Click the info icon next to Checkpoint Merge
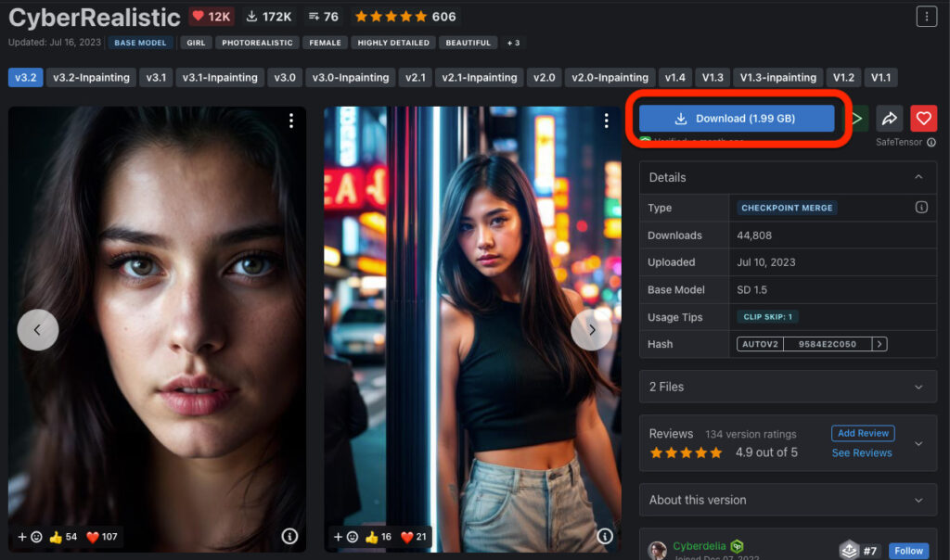This screenshot has width=950, height=560. click(921, 208)
